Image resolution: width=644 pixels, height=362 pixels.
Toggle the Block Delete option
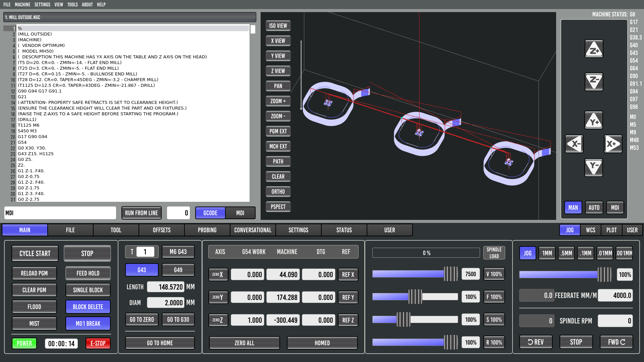tap(88, 307)
